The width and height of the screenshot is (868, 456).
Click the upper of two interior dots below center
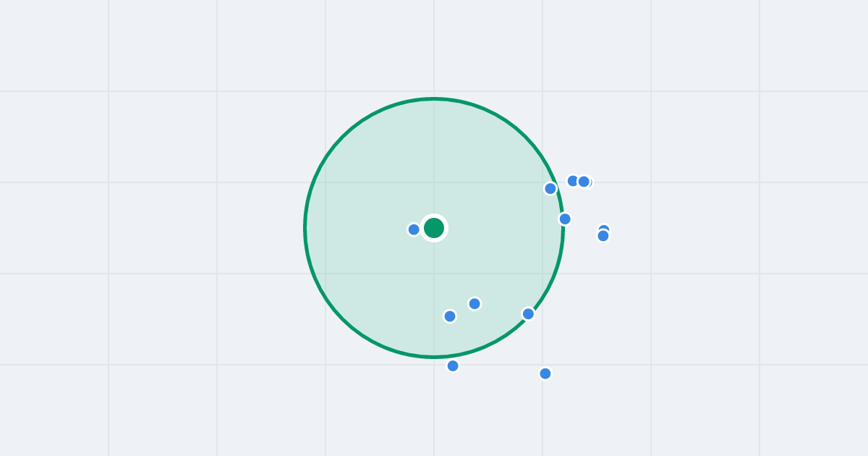[x=475, y=303]
